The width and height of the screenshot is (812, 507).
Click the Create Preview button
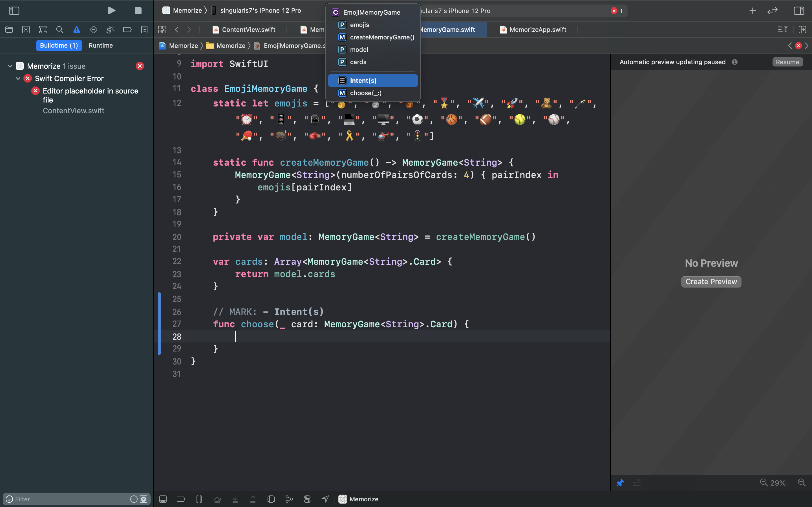711,282
